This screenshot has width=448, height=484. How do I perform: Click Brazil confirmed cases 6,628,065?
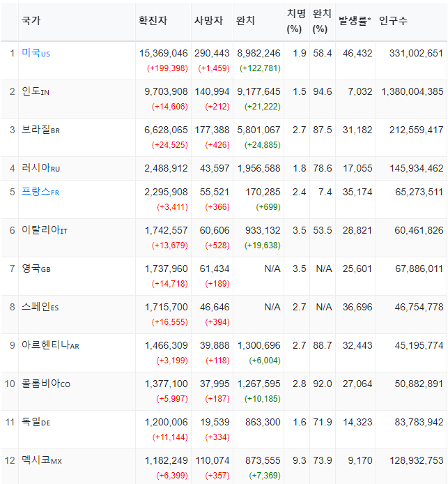click(x=167, y=130)
